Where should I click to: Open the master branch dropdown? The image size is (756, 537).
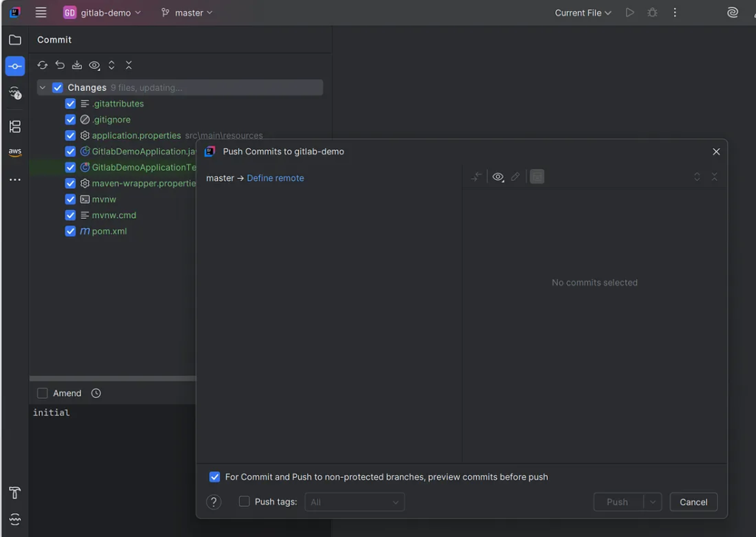click(x=187, y=13)
